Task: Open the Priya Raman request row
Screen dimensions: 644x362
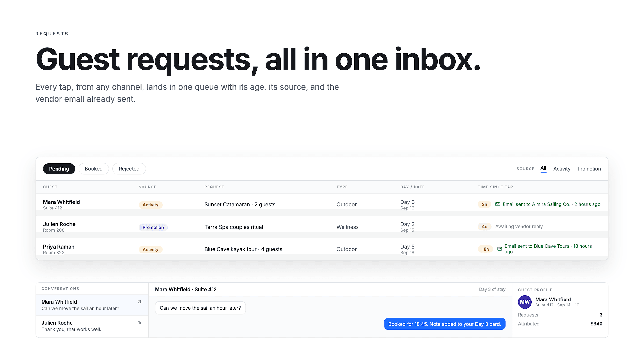Action: coord(322,249)
